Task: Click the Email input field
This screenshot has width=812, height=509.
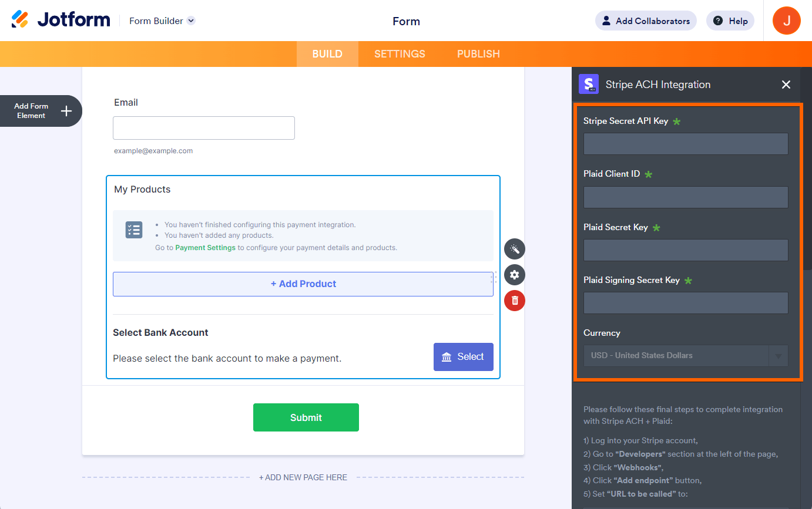Action: 204,128
